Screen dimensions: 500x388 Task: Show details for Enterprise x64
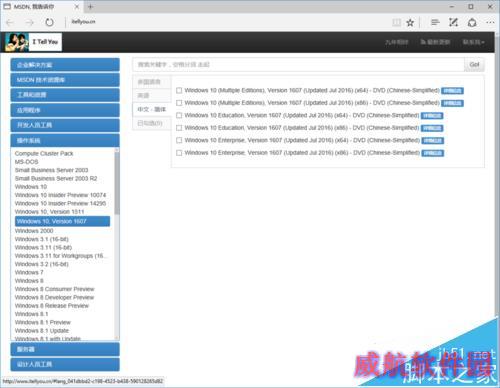coord(433,141)
